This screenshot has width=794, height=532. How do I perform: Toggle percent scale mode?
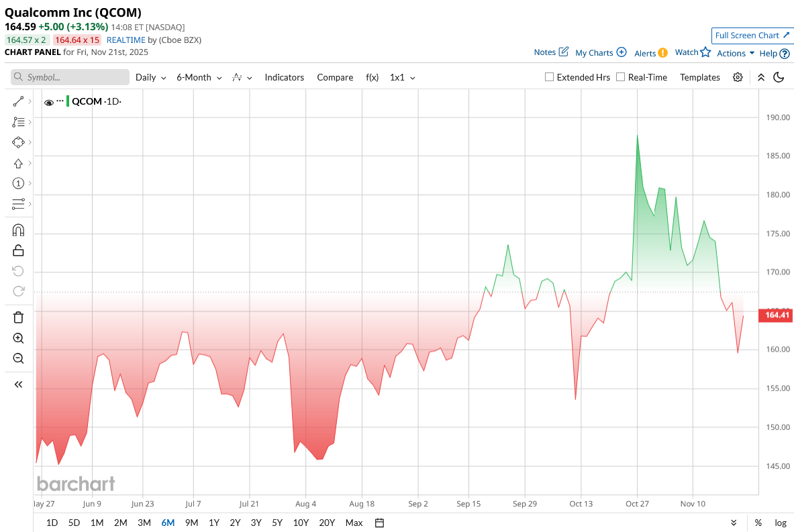tap(758, 523)
